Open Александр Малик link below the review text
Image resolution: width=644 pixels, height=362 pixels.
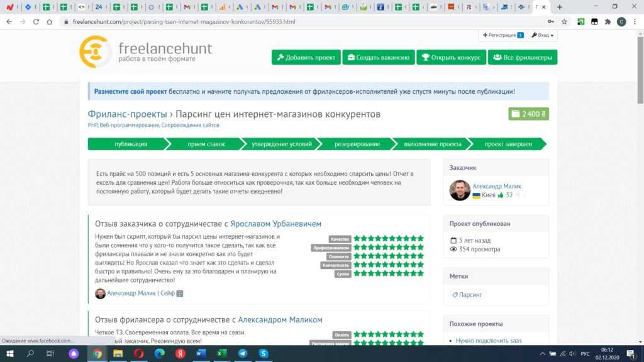pos(131,293)
